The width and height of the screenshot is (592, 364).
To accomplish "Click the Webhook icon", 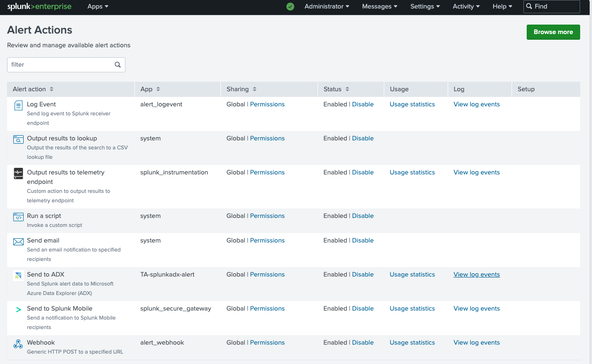I will (18, 344).
